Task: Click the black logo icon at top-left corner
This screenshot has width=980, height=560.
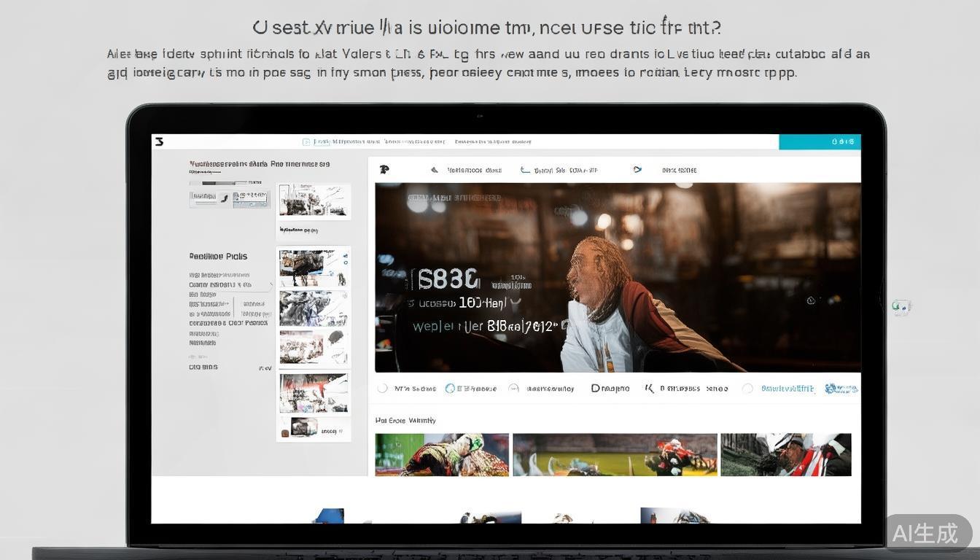Action: pyautogui.click(x=160, y=141)
